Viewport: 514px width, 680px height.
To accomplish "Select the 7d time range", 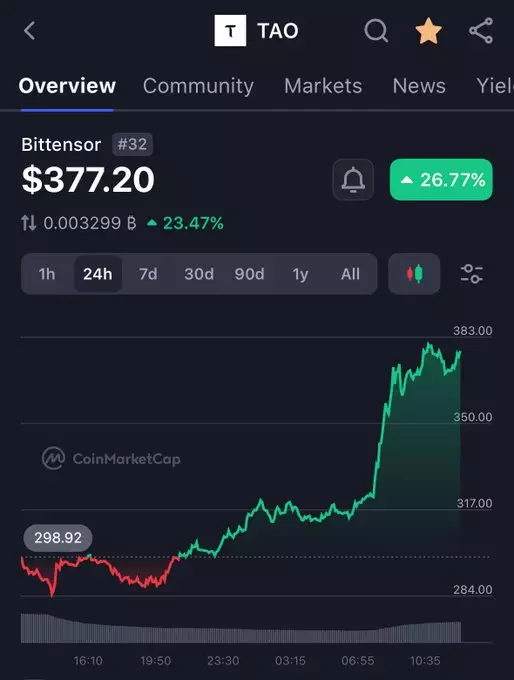I will (x=148, y=274).
